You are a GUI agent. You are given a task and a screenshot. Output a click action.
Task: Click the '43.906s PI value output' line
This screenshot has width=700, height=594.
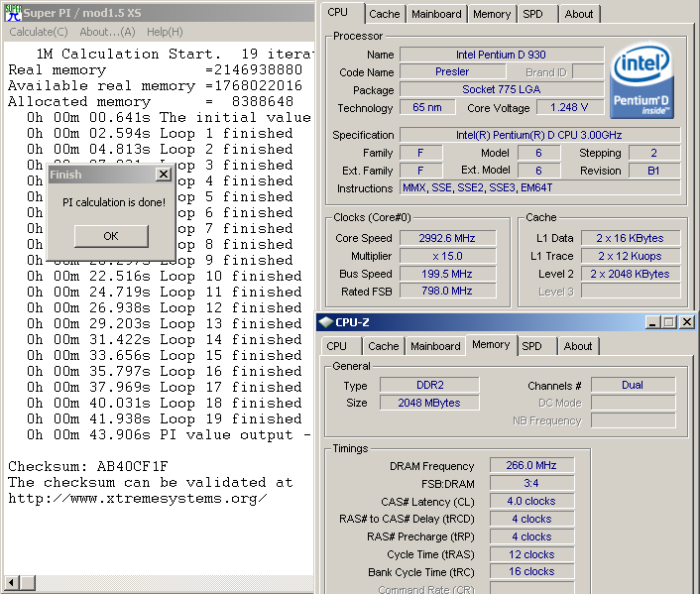[169, 435]
